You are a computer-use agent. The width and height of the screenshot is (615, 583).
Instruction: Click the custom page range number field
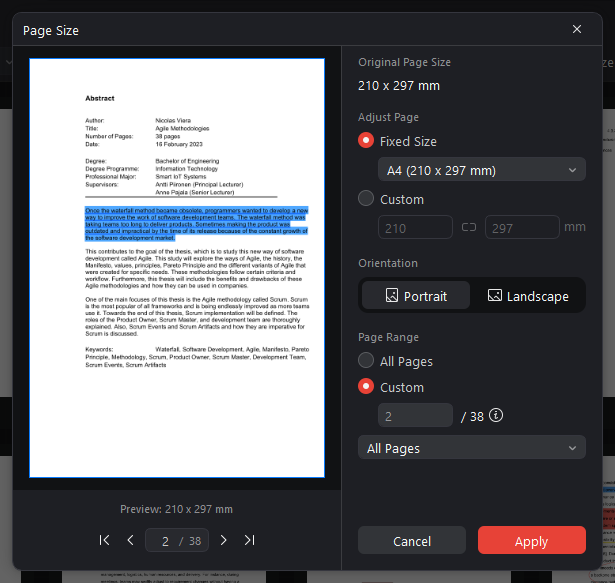coord(415,416)
